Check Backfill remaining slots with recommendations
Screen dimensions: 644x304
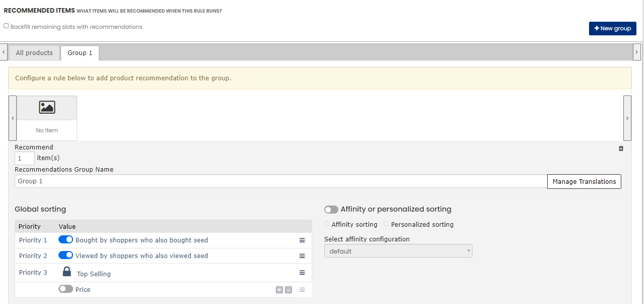[6, 25]
